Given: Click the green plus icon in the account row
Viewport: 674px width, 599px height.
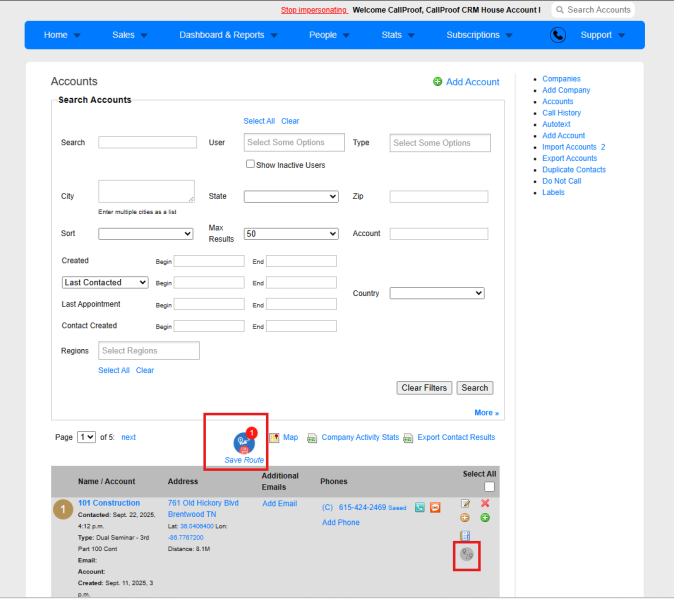Looking at the screenshot, I should pos(485,518).
